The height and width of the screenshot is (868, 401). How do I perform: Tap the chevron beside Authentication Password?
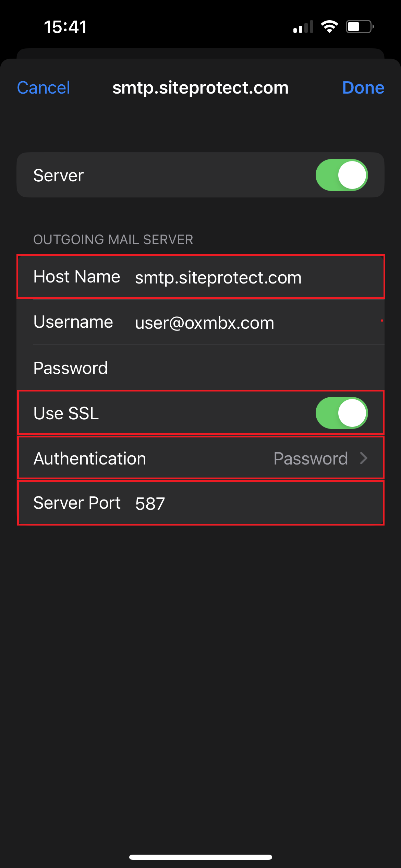coord(364,458)
